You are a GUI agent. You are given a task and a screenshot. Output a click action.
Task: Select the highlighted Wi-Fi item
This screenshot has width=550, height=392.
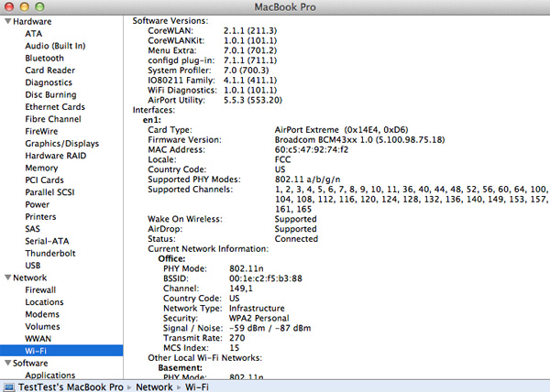pos(61,351)
